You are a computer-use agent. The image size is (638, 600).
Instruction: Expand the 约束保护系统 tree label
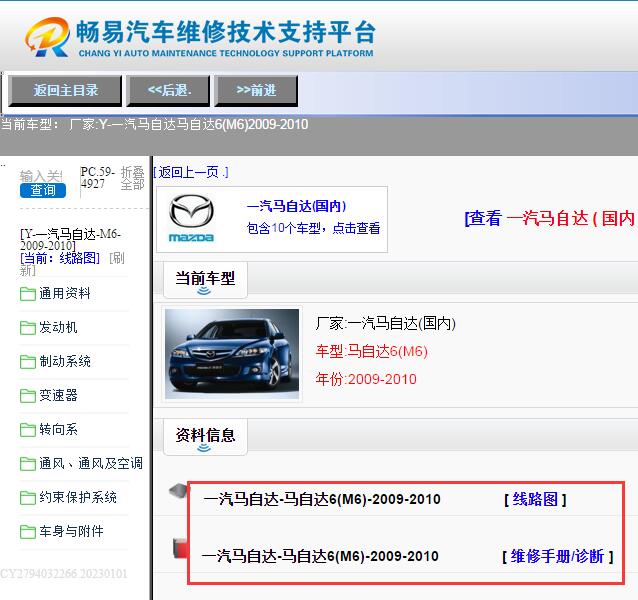click(x=78, y=497)
